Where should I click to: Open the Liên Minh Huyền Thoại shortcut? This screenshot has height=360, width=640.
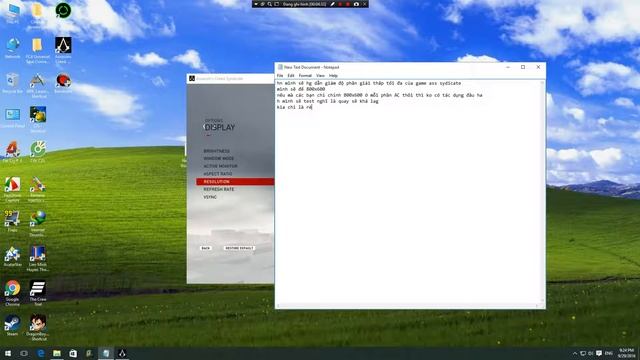tap(38, 258)
